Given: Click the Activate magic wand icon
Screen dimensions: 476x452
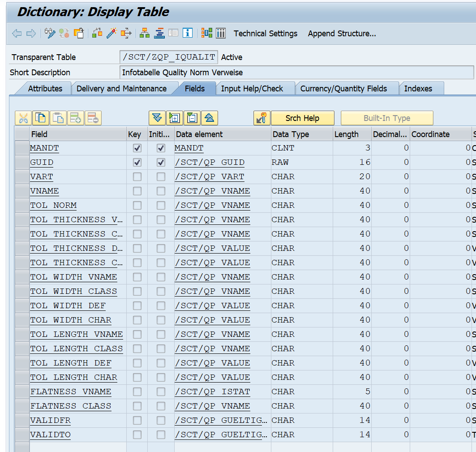Looking at the screenshot, I should pyautogui.click(x=111, y=33).
